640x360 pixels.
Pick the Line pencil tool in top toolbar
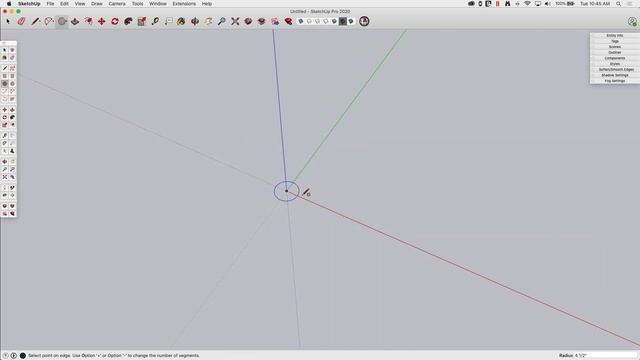(36, 21)
